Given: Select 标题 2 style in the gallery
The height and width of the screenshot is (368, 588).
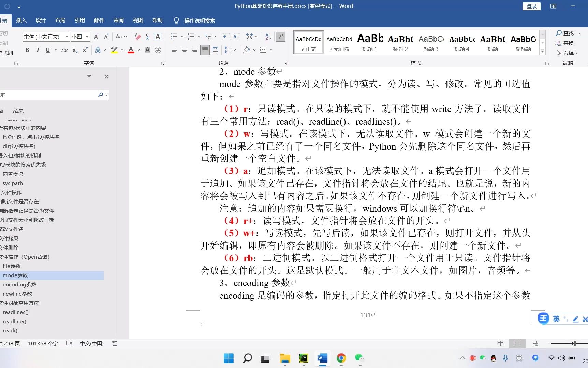Looking at the screenshot, I should 400,42.
